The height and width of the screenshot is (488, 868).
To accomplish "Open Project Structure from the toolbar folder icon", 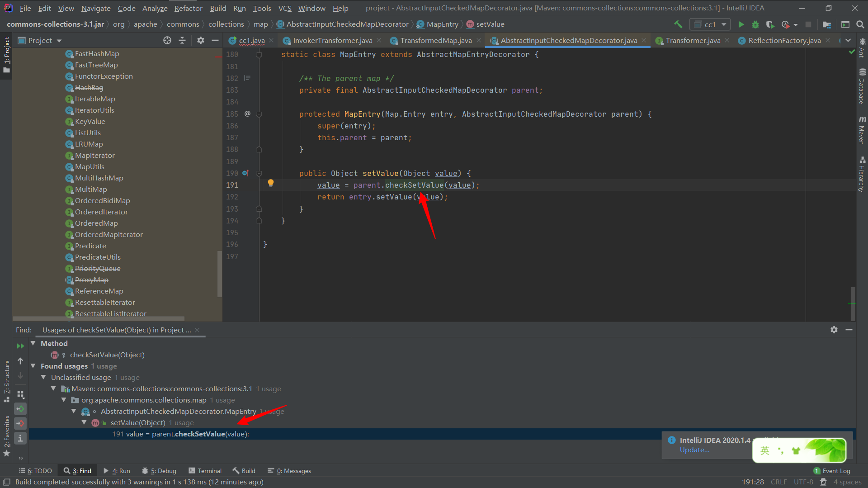I will click(x=827, y=24).
